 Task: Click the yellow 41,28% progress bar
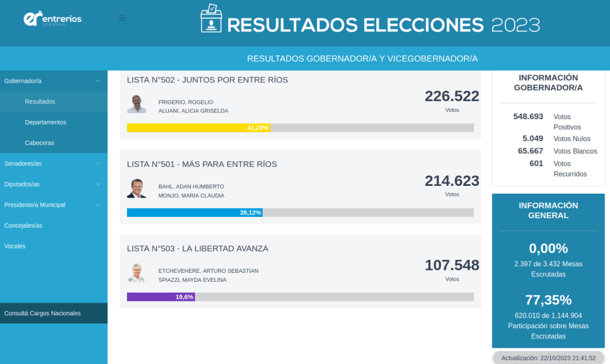(199, 128)
